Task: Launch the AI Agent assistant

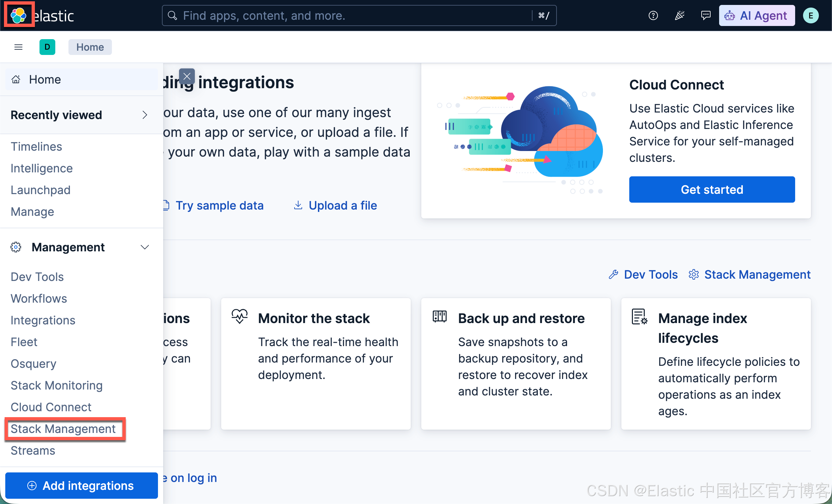Action: [x=757, y=15]
